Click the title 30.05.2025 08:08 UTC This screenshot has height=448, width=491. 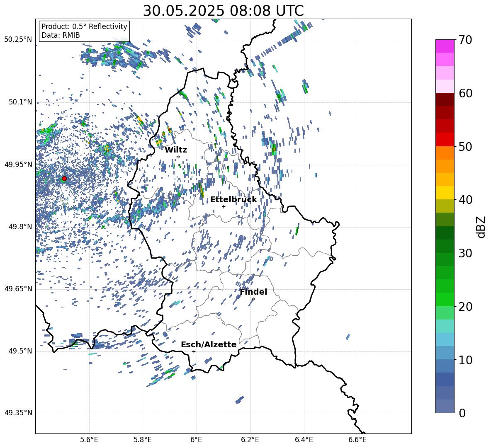coord(223,11)
